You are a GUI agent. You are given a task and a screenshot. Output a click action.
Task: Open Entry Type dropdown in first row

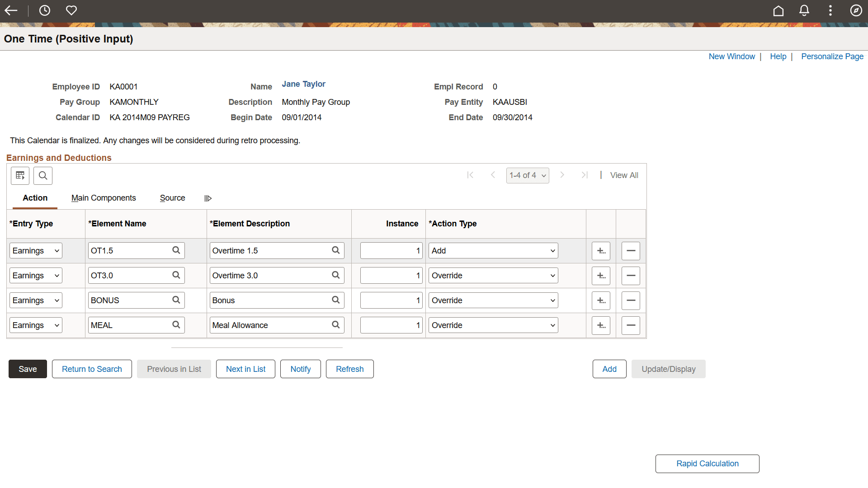tap(36, 251)
